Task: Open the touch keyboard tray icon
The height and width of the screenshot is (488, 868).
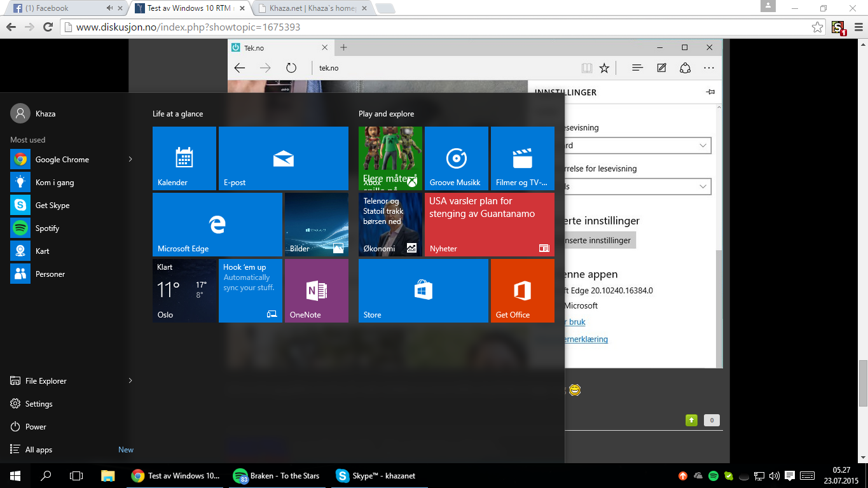Action: point(808,475)
